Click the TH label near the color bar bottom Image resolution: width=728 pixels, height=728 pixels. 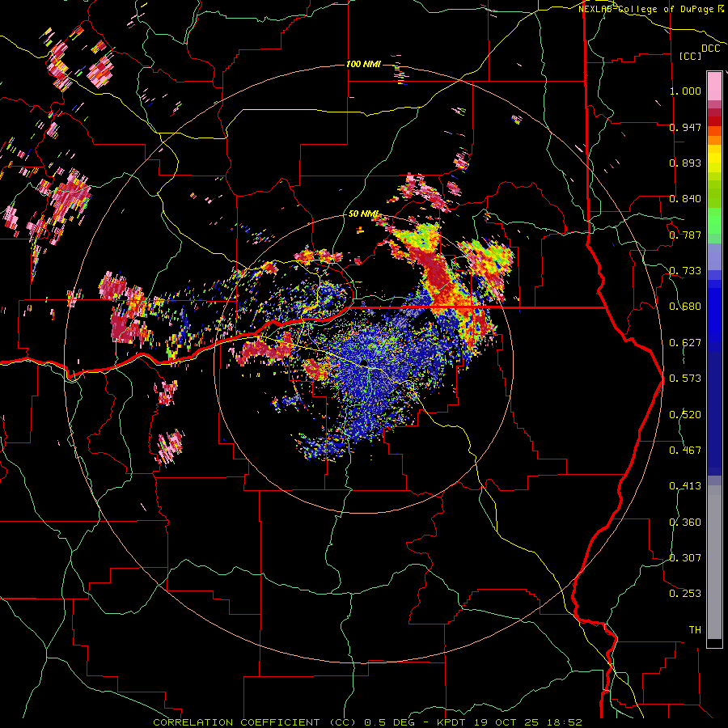pos(695,630)
